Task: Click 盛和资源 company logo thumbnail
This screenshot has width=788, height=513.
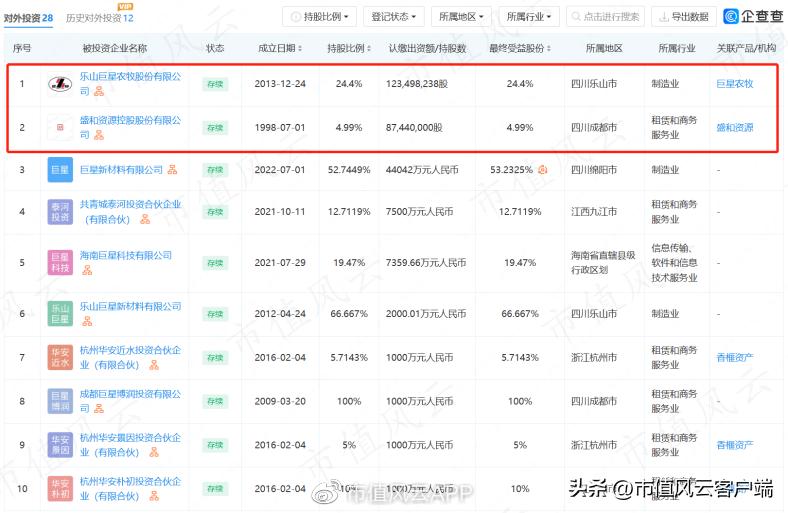Action: pyautogui.click(x=60, y=127)
